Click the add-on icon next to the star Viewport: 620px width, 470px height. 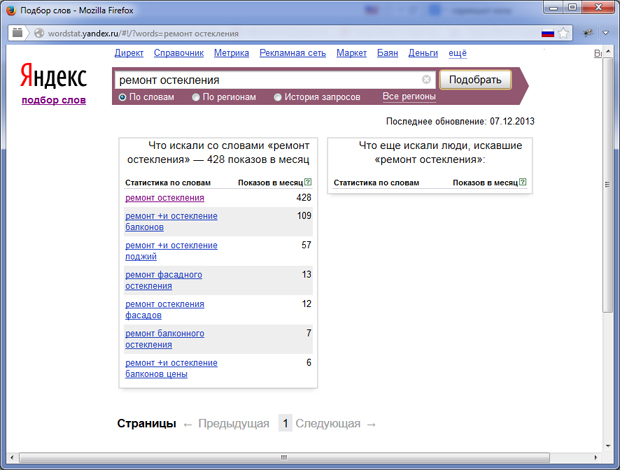(588, 33)
